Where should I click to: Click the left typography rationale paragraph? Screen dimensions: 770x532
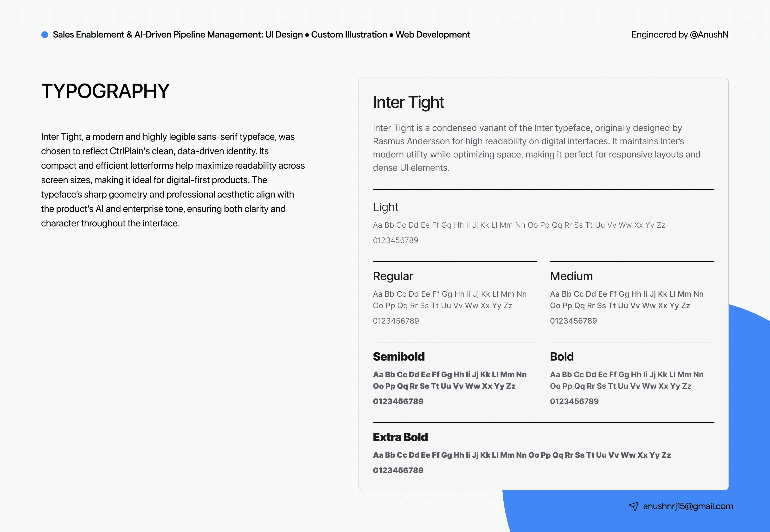tap(173, 180)
